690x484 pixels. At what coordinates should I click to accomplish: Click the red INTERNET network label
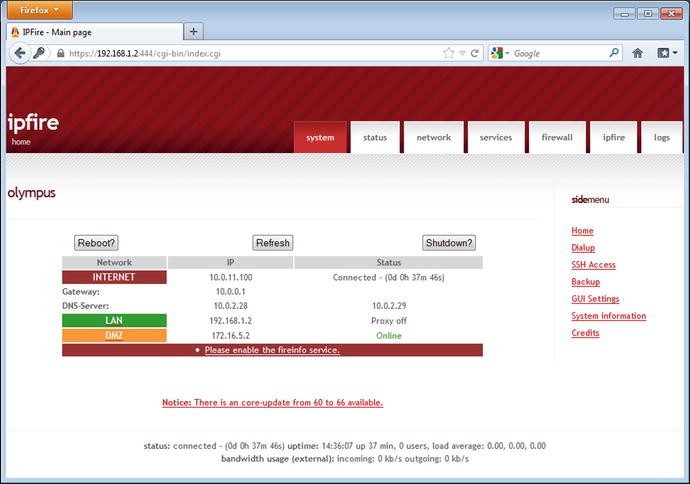click(x=114, y=277)
